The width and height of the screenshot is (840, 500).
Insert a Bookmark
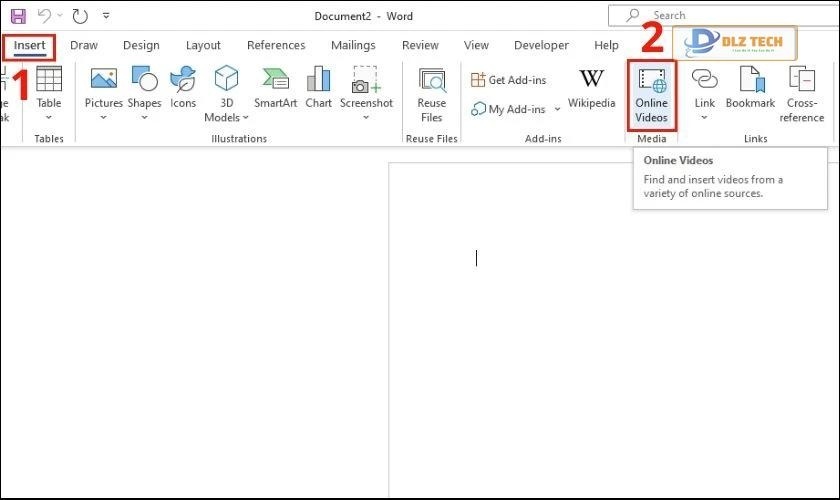click(x=750, y=90)
